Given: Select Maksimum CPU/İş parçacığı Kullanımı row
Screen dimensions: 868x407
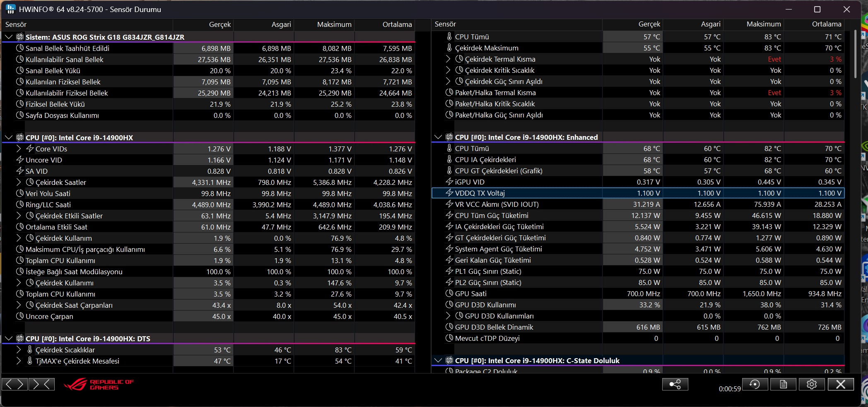Looking at the screenshot, I should click(x=208, y=249).
